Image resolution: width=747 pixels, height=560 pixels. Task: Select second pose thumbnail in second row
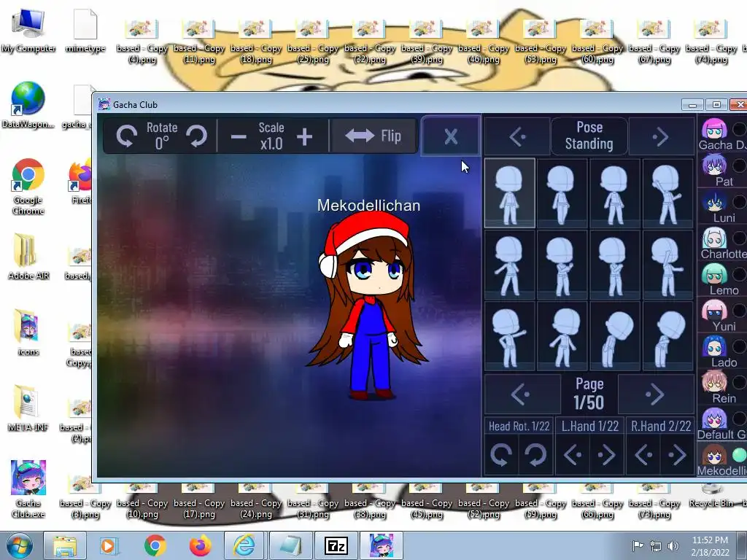(x=562, y=265)
